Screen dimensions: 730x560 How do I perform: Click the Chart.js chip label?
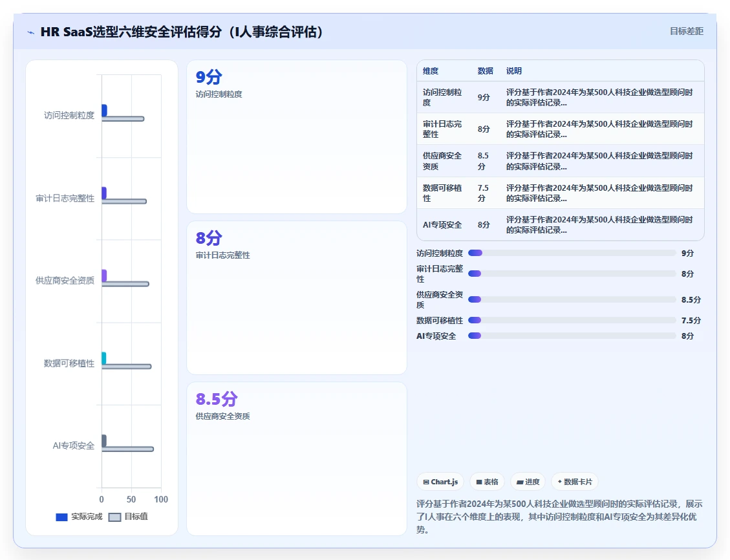[x=444, y=482]
